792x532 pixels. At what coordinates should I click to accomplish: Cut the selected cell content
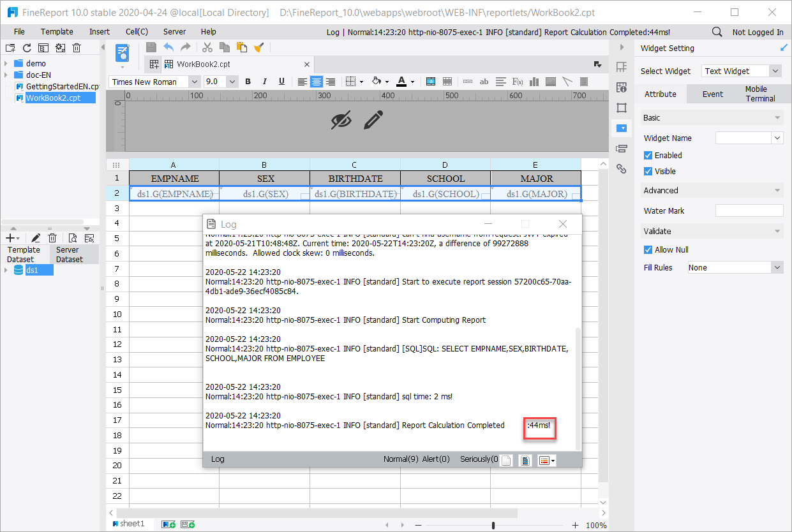click(207, 47)
